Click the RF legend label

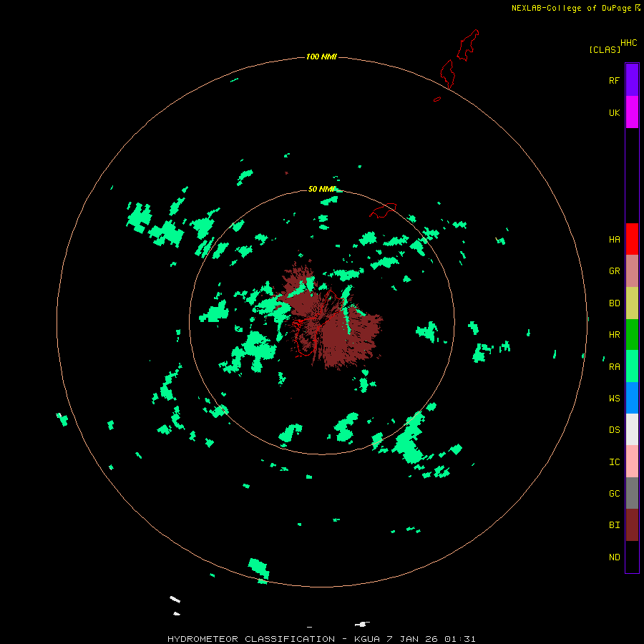pyautogui.click(x=614, y=80)
